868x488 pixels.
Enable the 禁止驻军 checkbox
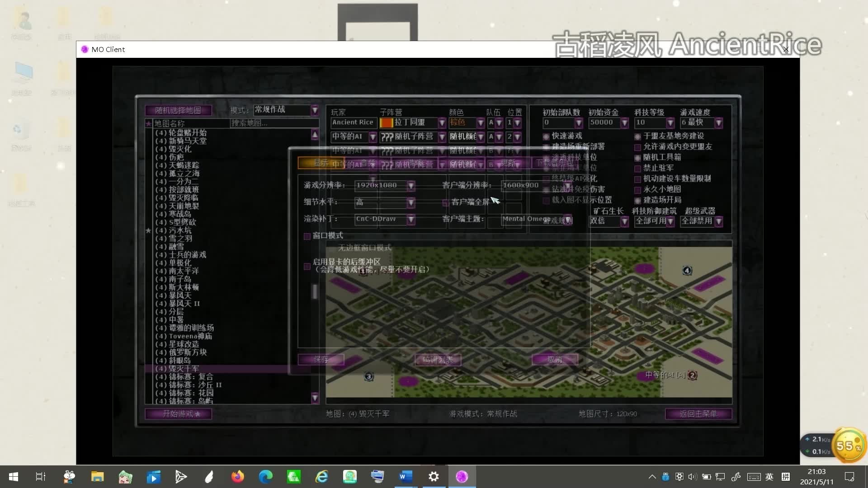click(637, 169)
